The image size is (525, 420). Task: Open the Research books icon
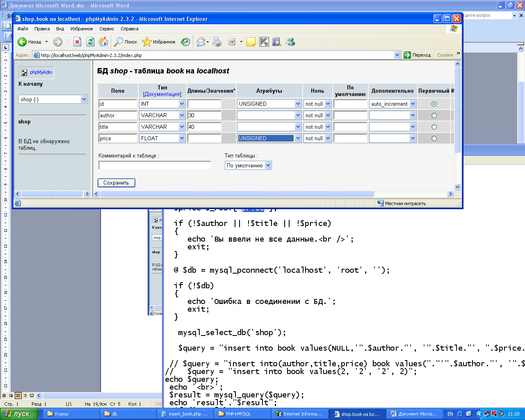tap(277, 42)
